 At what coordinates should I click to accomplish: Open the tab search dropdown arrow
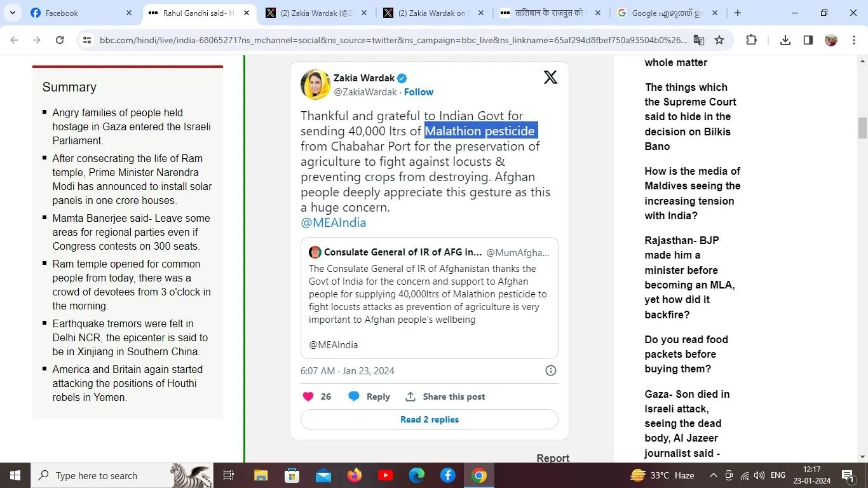point(12,13)
